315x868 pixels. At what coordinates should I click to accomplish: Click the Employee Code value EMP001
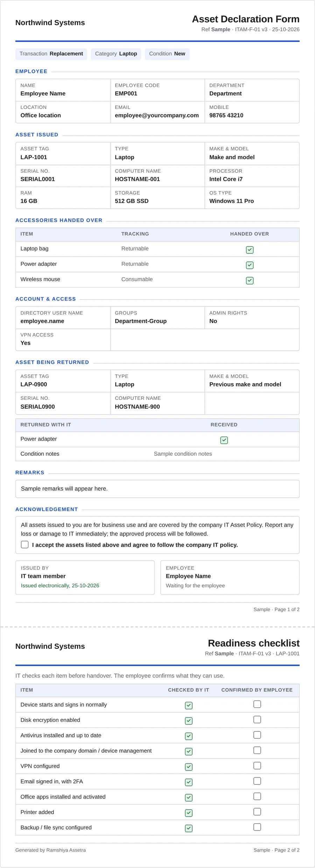click(126, 94)
